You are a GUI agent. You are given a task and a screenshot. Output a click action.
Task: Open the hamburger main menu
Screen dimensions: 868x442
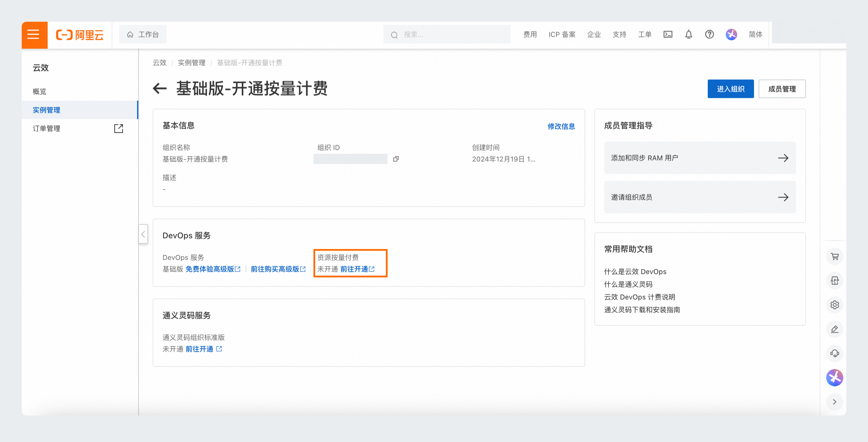(x=33, y=34)
